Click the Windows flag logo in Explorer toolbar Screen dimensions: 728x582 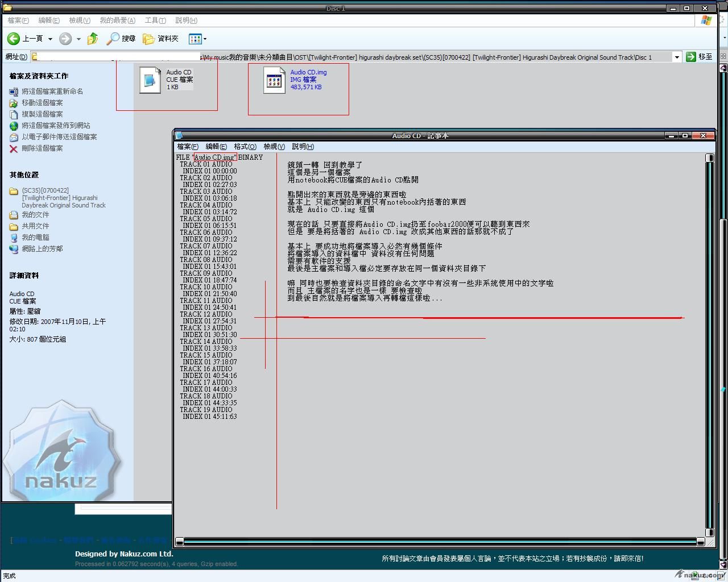(706, 20)
